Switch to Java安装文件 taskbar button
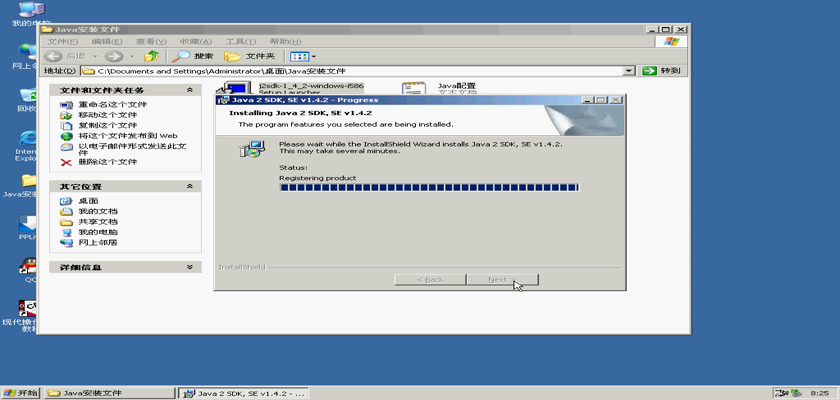The height and width of the screenshot is (400, 840). 109,393
